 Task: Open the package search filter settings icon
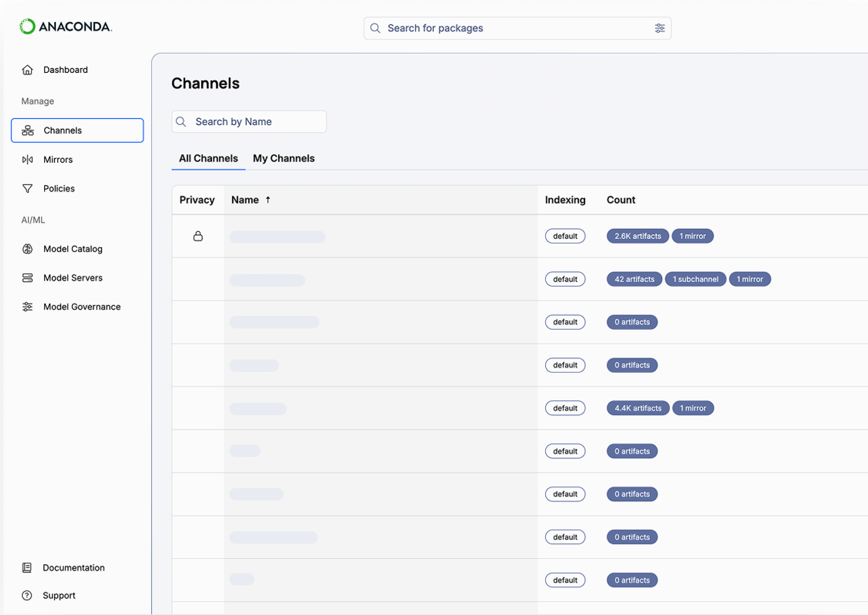(x=660, y=28)
